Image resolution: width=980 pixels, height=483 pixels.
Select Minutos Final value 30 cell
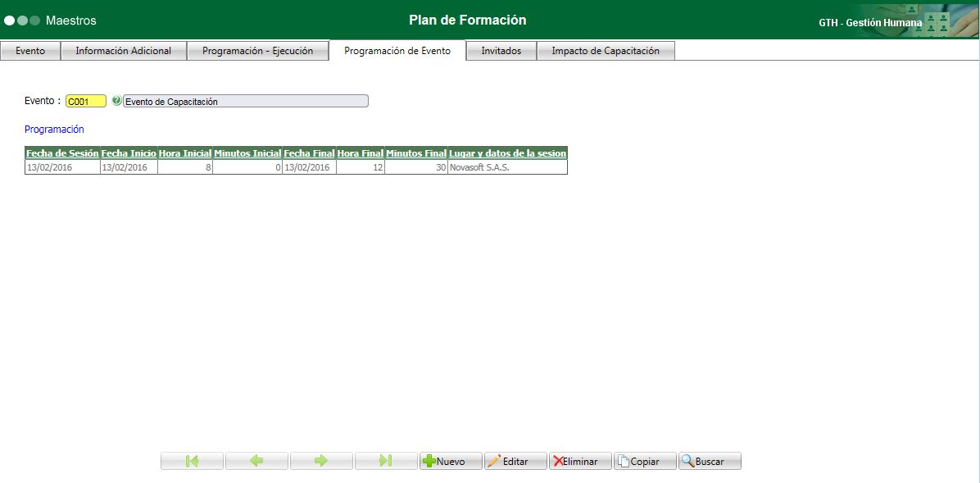[416, 167]
